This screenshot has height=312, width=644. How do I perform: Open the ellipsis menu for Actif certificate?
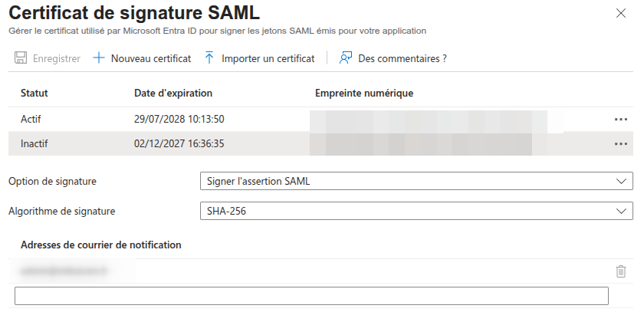[x=620, y=120]
